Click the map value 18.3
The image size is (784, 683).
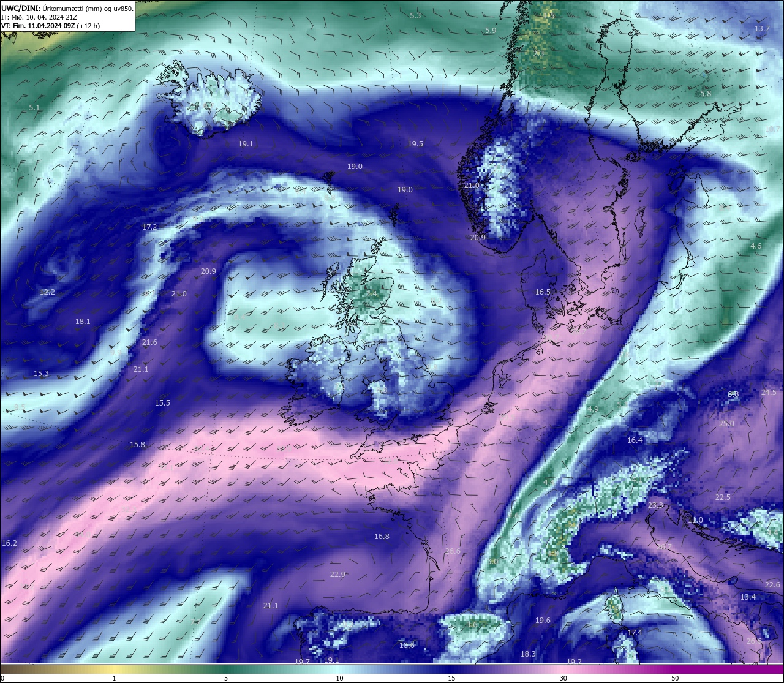[x=528, y=654]
